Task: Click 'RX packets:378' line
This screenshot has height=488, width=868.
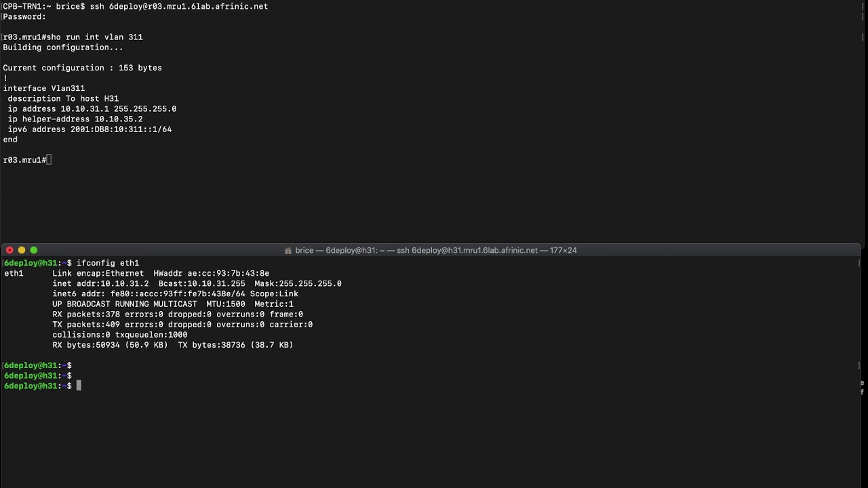Action: pyautogui.click(x=178, y=314)
